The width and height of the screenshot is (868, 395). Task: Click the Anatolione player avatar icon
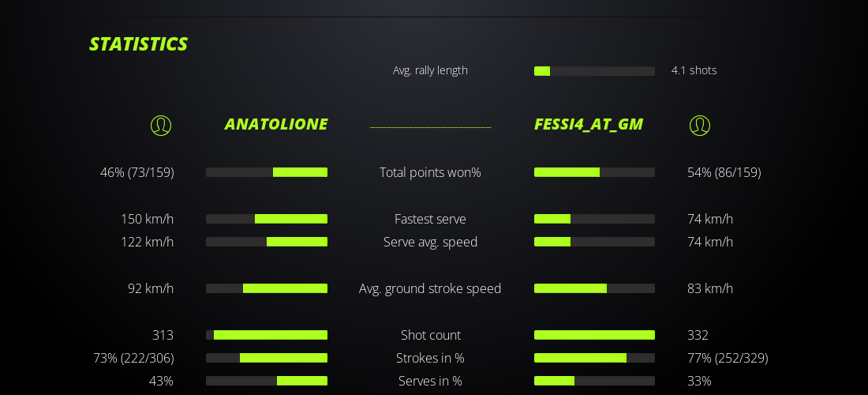[x=161, y=125]
